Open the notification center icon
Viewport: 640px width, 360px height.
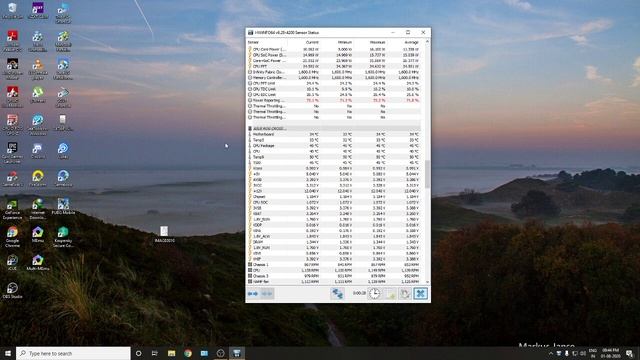pos(630,353)
